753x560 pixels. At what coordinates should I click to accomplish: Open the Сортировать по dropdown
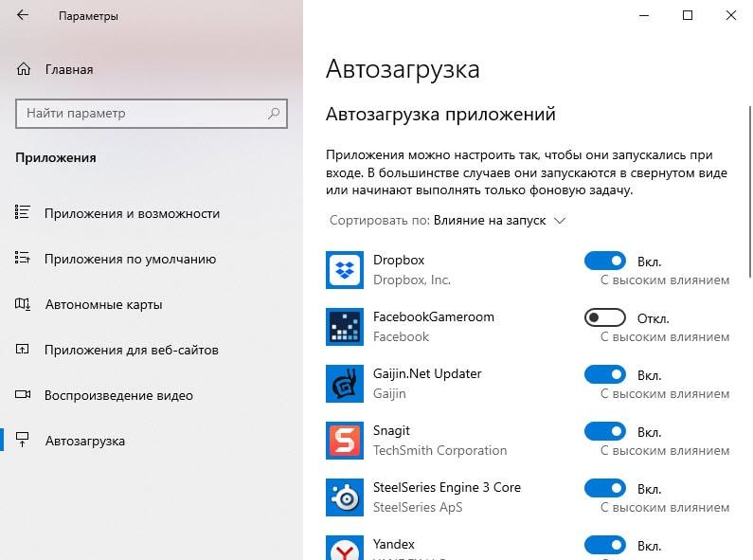click(x=448, y=221)
